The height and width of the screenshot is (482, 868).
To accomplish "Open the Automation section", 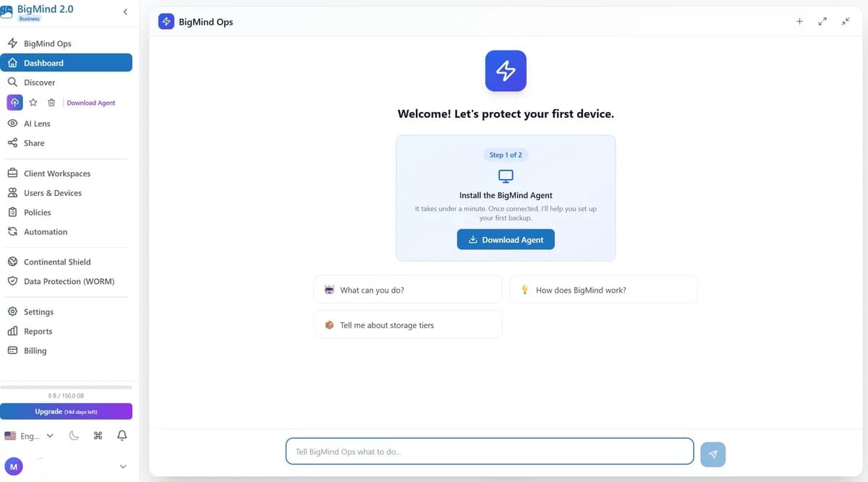I will point(46,231).
